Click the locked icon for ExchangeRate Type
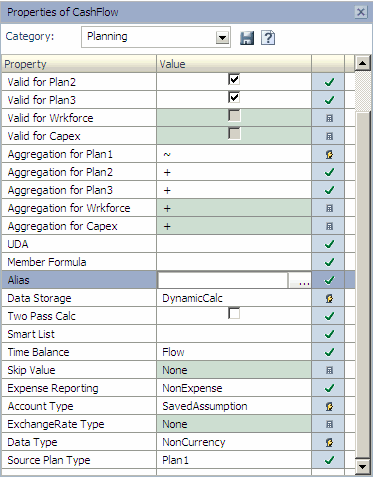Viewport: 373px width, 478px height. pyautogui.click(x=329, y=424)
